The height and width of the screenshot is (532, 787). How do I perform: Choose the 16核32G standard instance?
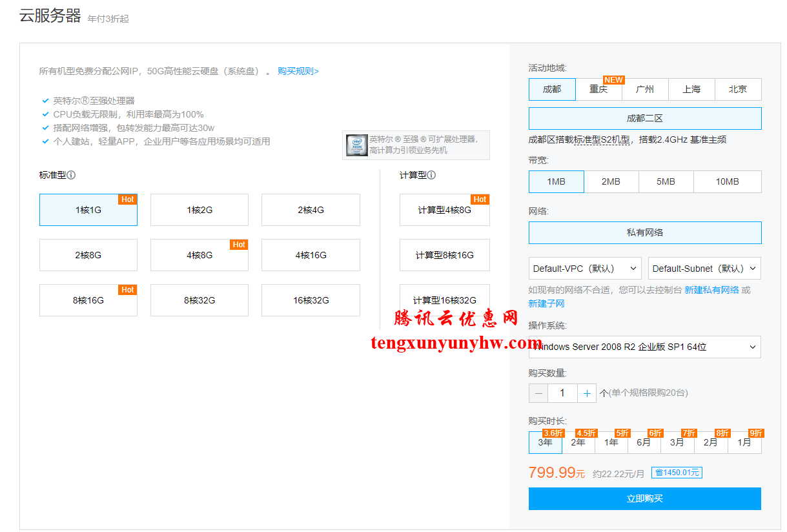(x=311, y=300)
